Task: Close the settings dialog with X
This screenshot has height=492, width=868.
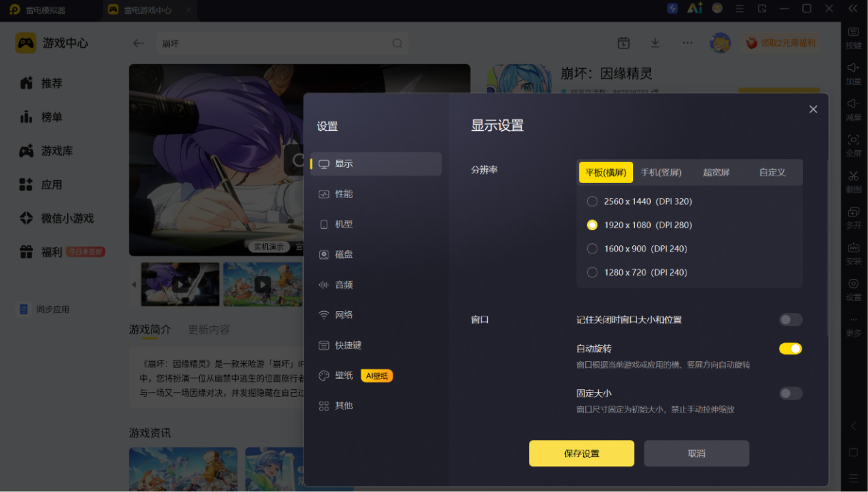Action: [x=813, y=109]
